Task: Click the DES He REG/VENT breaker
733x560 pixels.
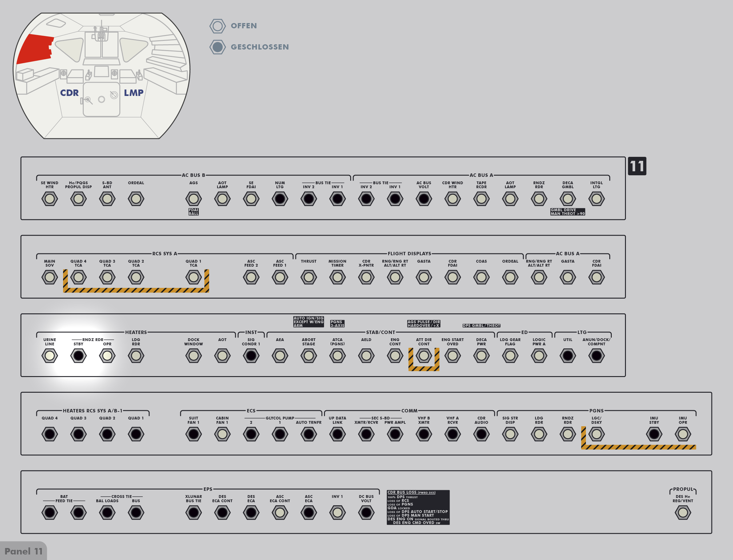Action: point(683,512)
